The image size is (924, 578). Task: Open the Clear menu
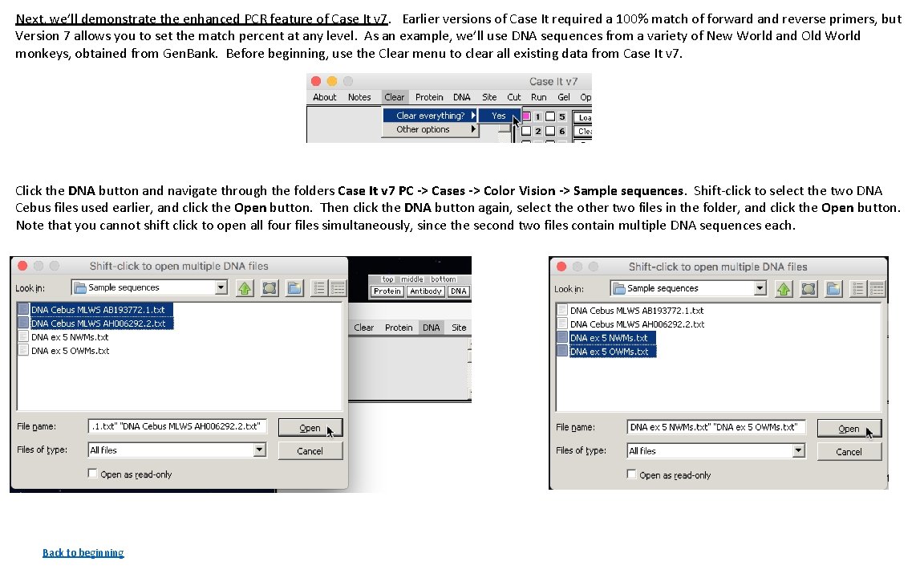(394, 96)
